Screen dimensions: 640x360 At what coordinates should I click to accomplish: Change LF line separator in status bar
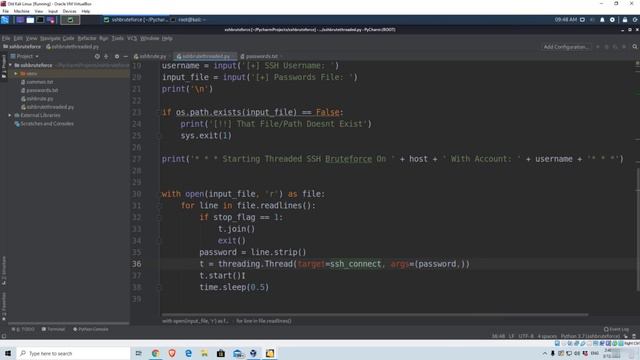coord(511,336)
